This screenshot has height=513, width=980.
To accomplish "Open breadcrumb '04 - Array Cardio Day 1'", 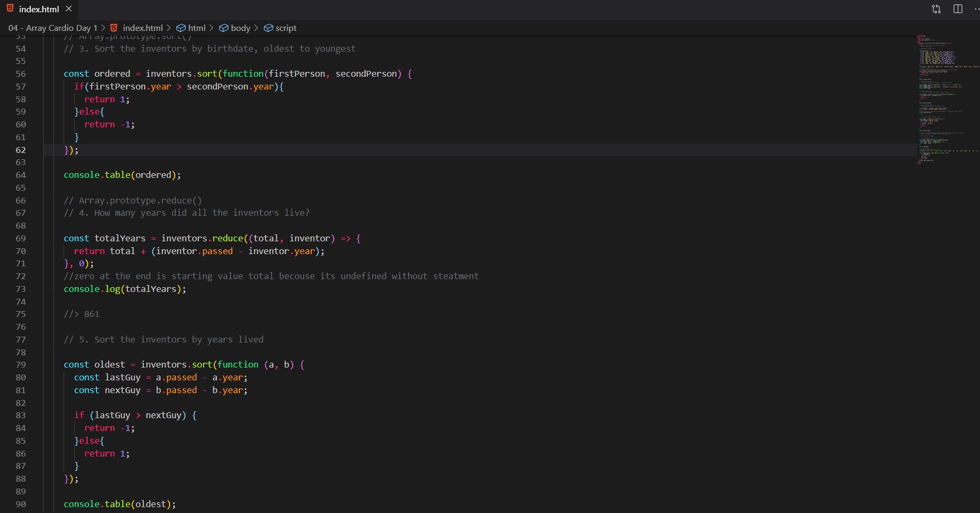I will 53,28.
